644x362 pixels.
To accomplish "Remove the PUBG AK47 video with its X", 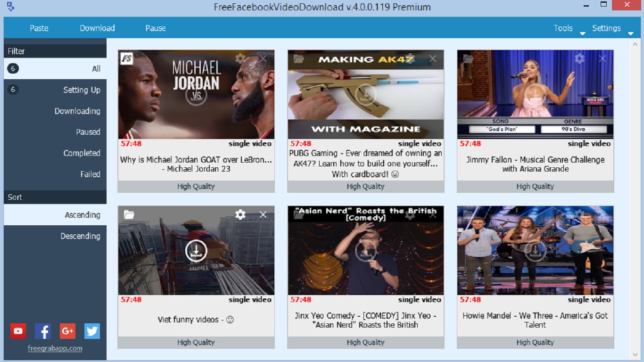I will point(433,58).
